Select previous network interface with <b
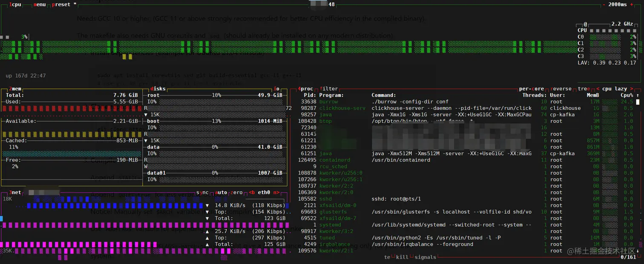This screenshot has width=644, height=264. 252,192
